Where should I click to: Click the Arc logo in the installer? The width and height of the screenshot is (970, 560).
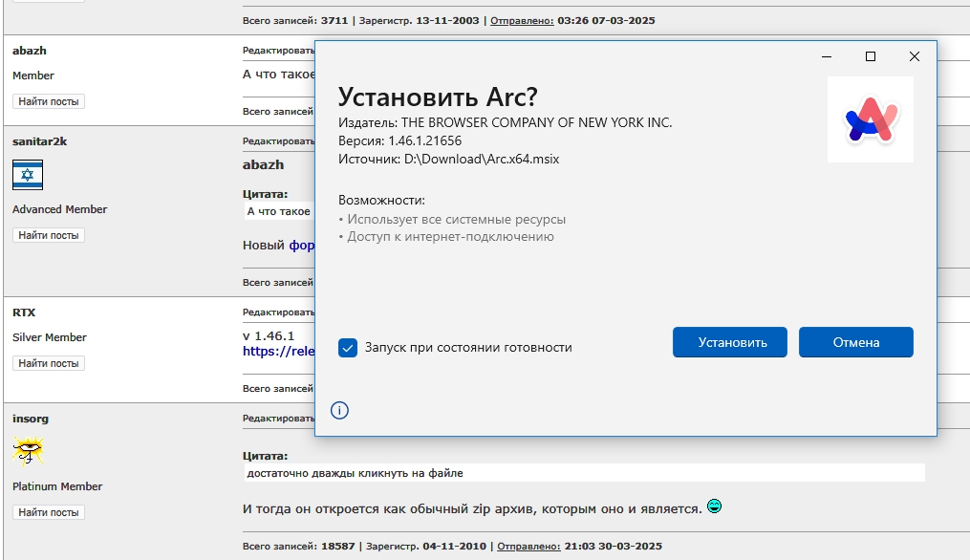coord(871,119)
